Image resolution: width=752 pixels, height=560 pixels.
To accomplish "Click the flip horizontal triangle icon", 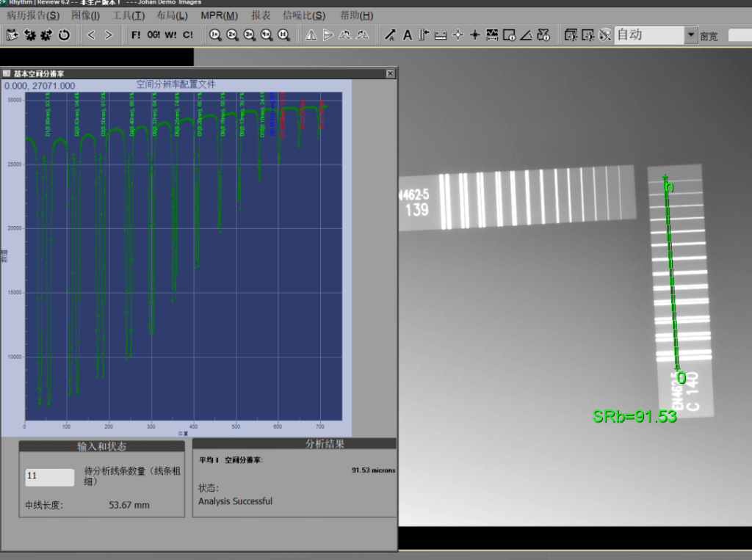I will click(x=311, y=34).
